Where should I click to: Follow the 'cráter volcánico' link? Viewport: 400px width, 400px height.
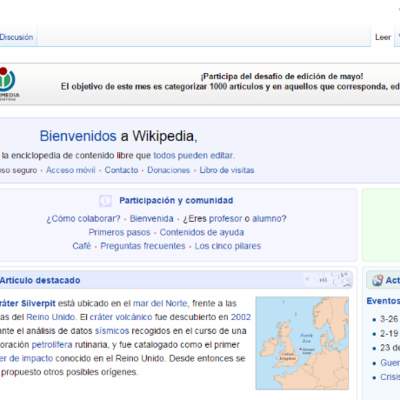[121, 317]
